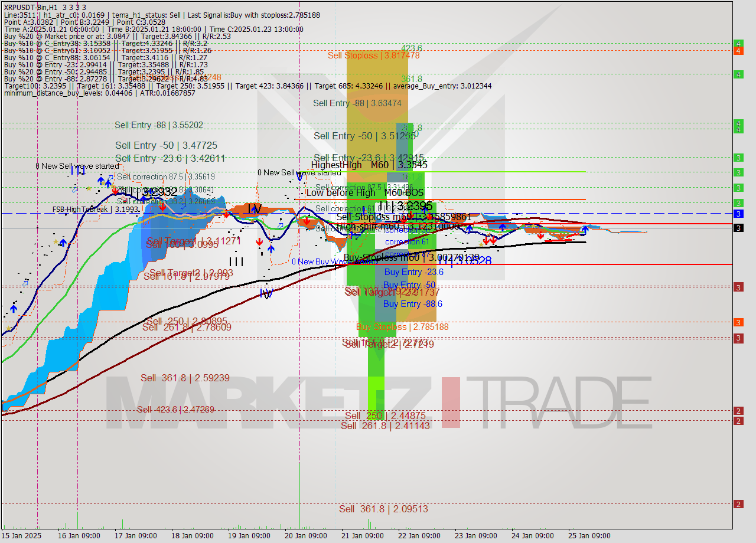Click the green '423.6' Fibonacci label
756x543 pixels.
pyautogui.click(x=412, y=48)
